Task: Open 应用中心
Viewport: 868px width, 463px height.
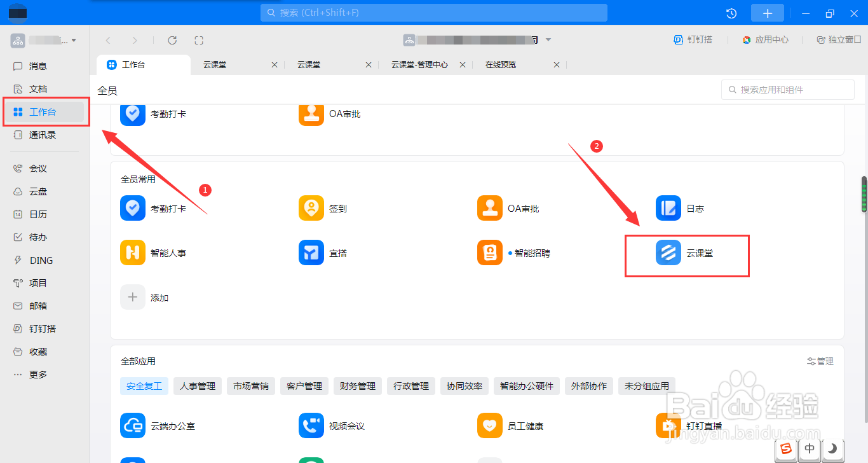Action: pos(765,39)
